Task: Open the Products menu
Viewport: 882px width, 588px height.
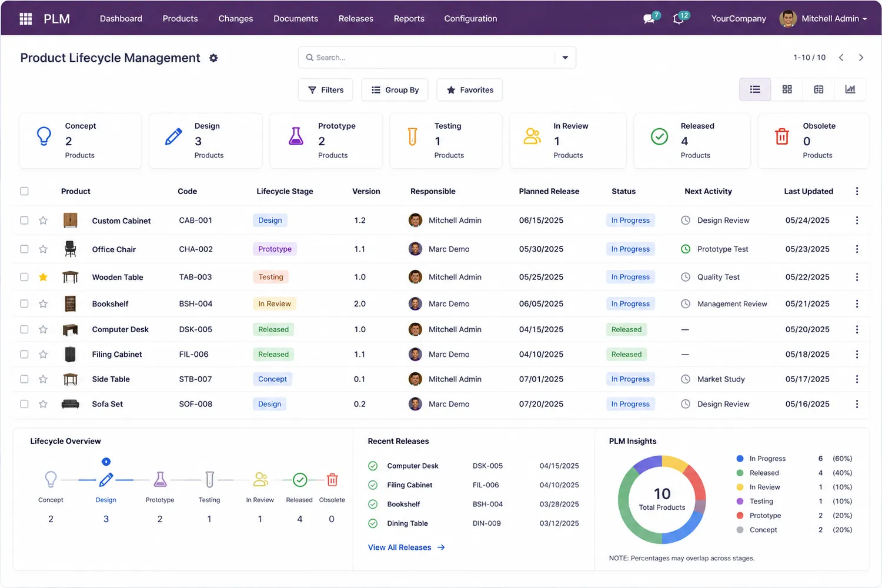Action: (x=180, y=19)
